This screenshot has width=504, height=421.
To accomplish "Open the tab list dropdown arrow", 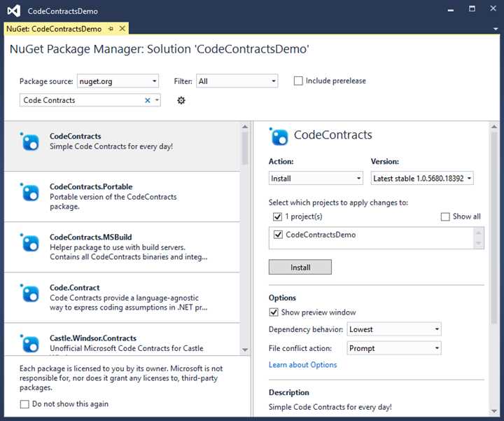I will pyautogui.click(x=496, y=29).
